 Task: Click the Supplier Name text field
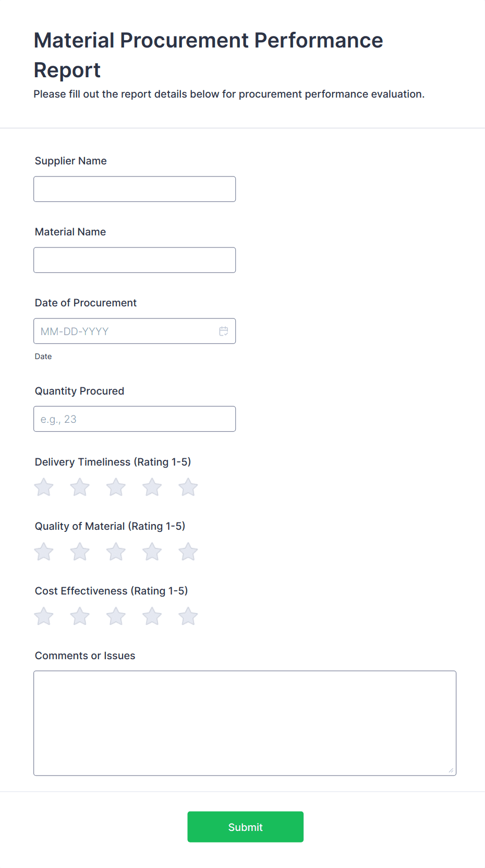[x=135, y=189]
